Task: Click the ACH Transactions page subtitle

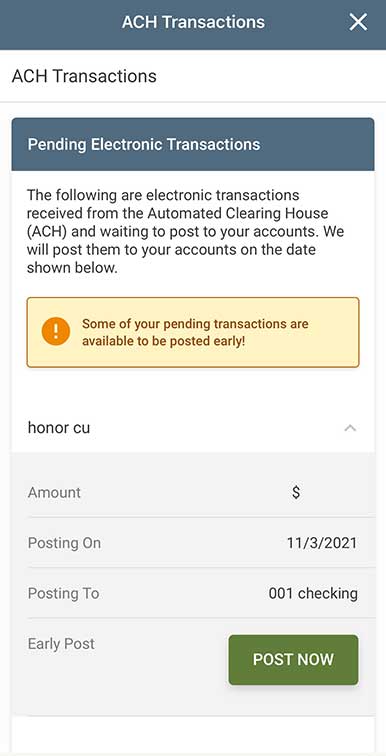Action: click(84, 76)
